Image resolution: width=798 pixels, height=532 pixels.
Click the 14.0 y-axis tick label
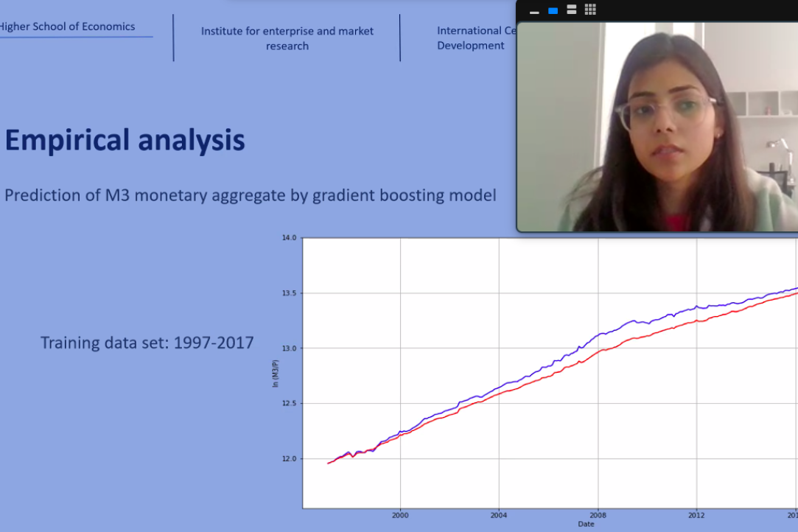[288, 238]
